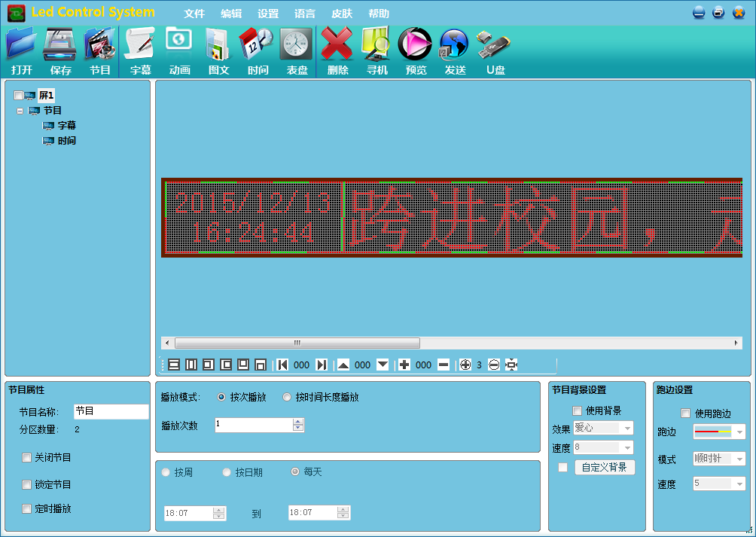The image size is (756, 537).
Task: Open the 设置 menu
Action: click(267, 14)
